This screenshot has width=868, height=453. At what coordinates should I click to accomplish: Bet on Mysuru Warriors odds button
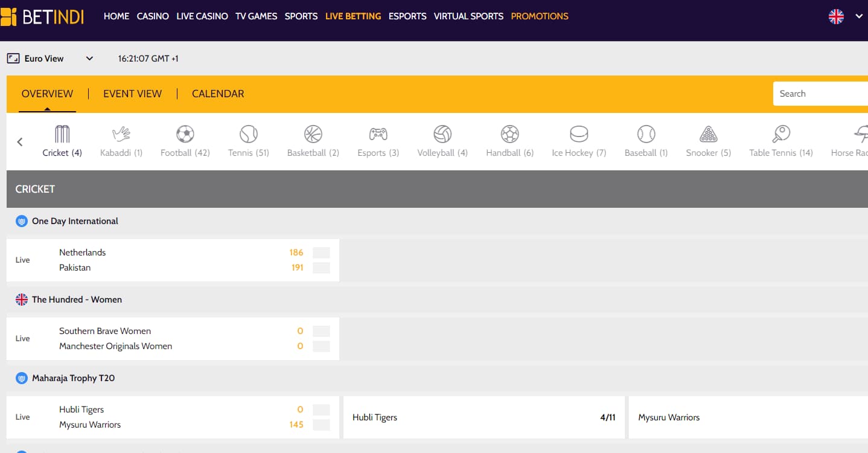[x=748, y=417]
